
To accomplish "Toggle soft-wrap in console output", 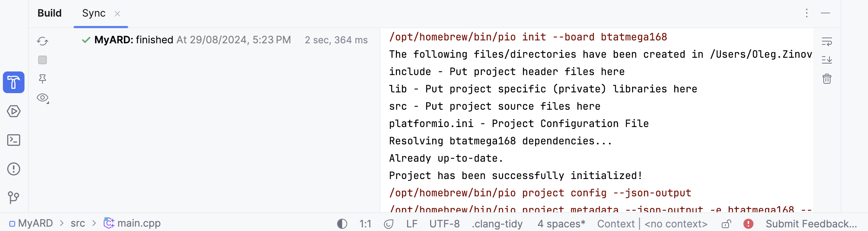I will pos(827,41).
